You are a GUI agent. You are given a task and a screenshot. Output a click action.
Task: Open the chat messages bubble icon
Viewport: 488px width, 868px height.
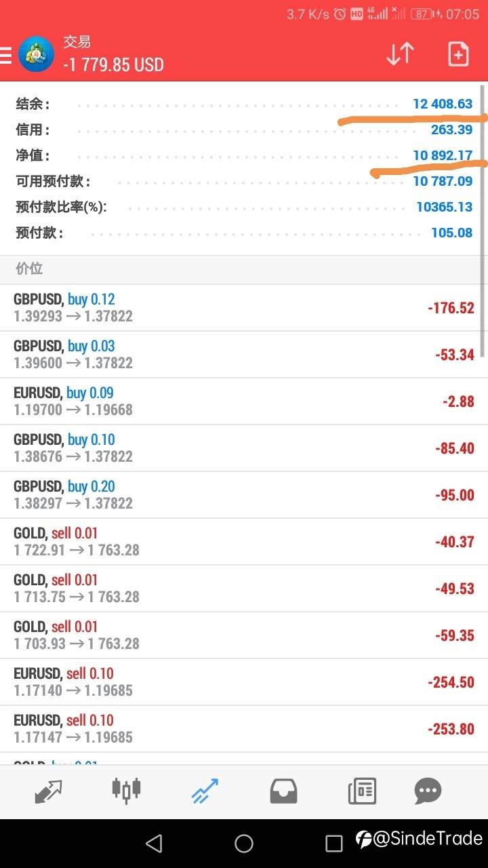[x=428, y=791]
